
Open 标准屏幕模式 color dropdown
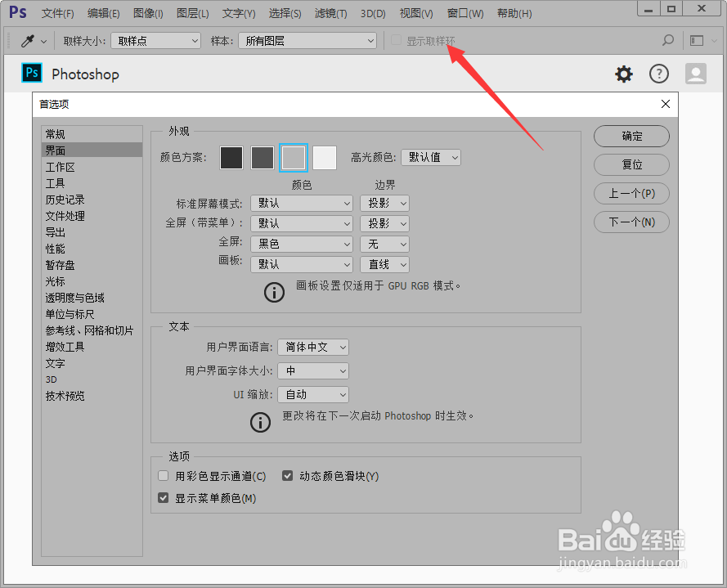[302, 203]
